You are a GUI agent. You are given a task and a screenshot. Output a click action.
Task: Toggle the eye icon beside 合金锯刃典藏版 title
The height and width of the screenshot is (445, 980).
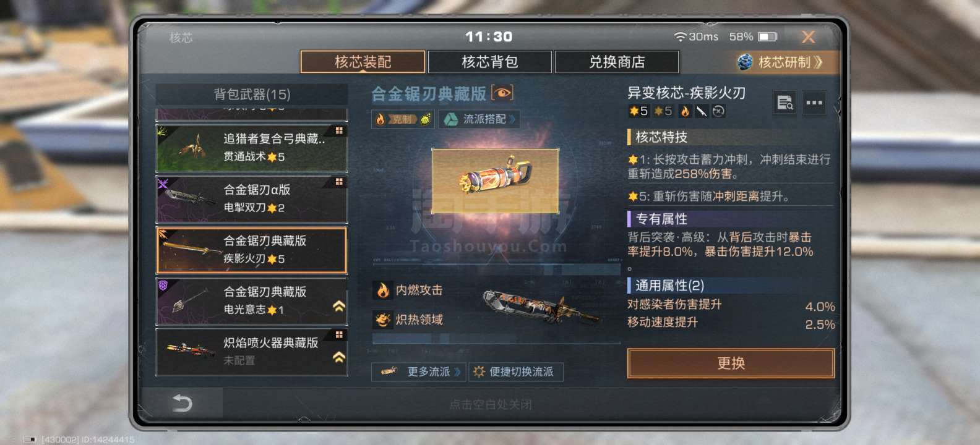pos(502,93)
